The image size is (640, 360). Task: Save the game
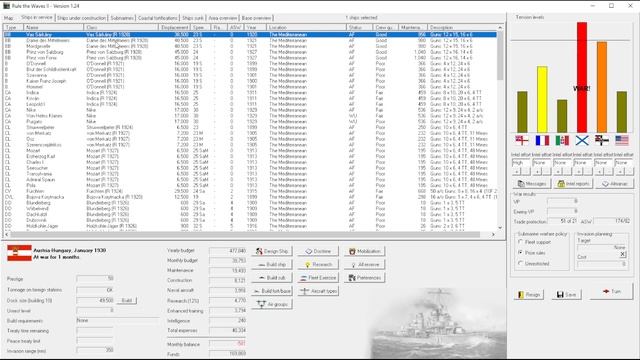(x=567, y=294)
